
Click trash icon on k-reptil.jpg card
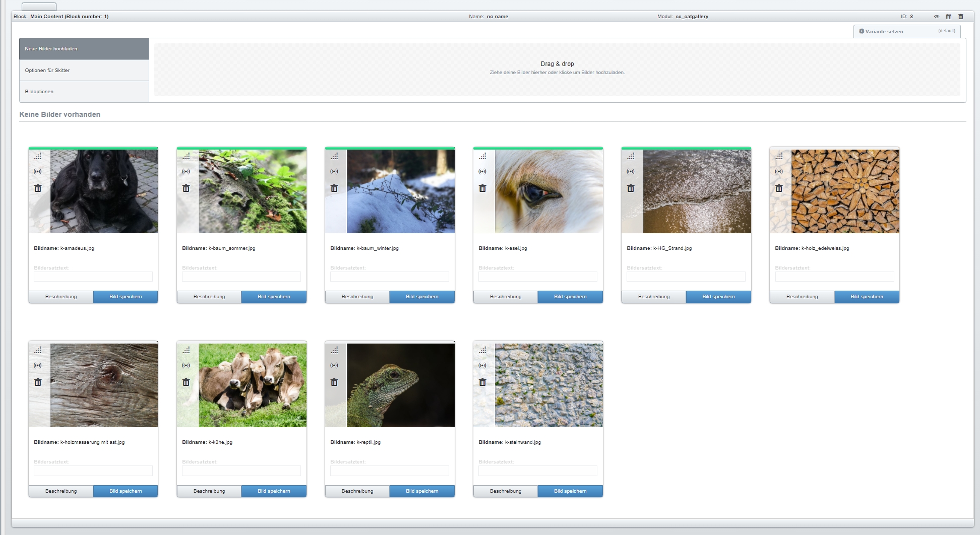click(334, 382)
